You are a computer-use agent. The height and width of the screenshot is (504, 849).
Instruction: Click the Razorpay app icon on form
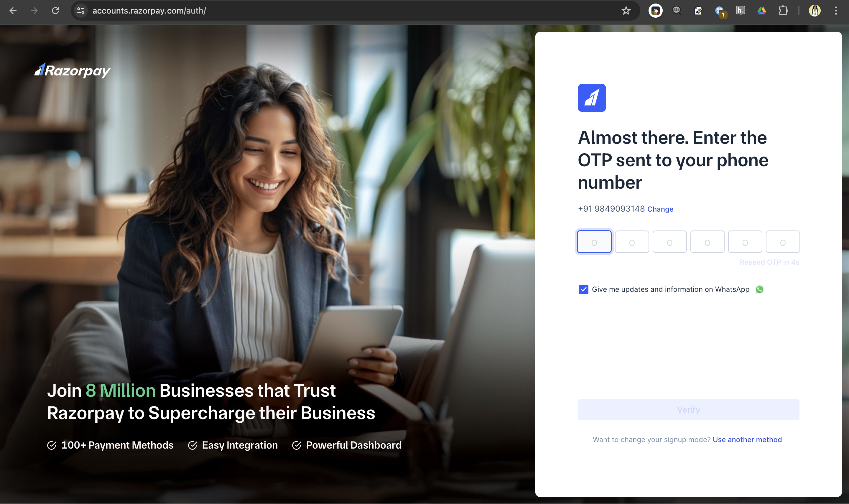tap(592, 98)
